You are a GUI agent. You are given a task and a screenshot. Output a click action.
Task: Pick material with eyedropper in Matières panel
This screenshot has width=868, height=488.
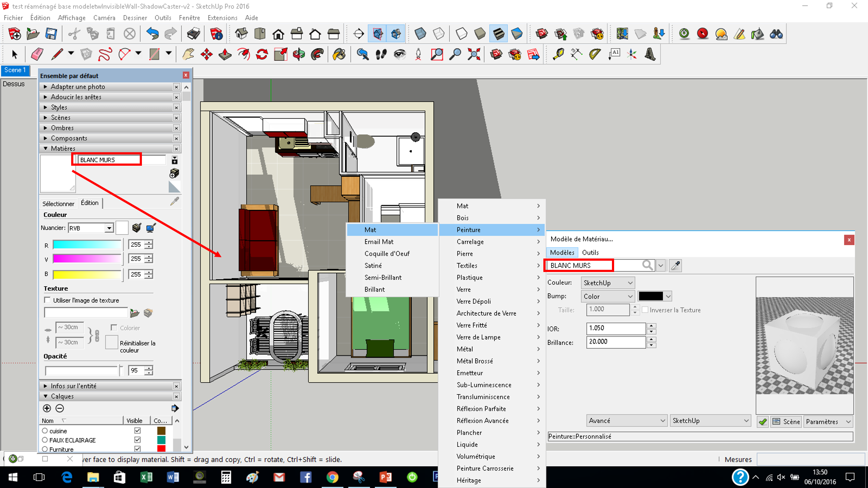(174, 201)
